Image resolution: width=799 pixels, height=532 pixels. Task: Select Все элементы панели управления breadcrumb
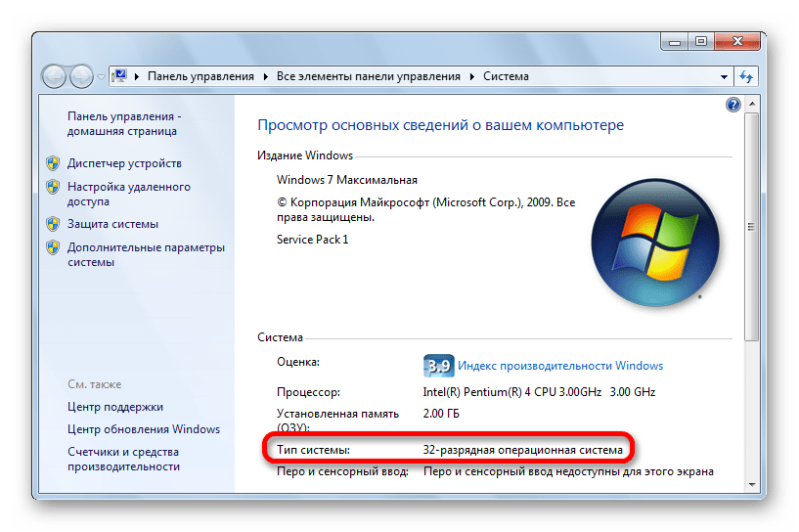coord(369,76)
